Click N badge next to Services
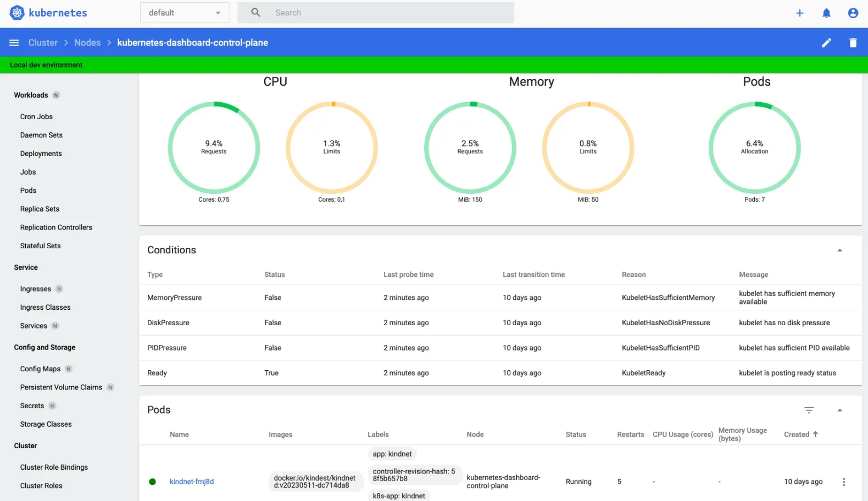The height and width of the screenshot is (501, 868). click(55, 326)
